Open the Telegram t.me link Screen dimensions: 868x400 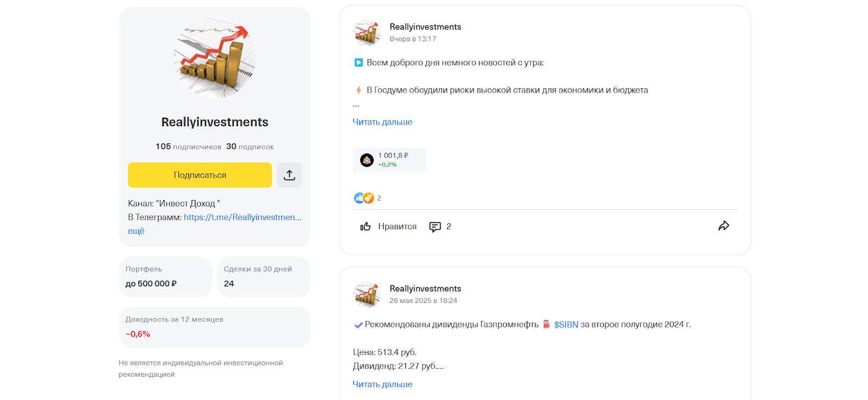tap(242, 217)
